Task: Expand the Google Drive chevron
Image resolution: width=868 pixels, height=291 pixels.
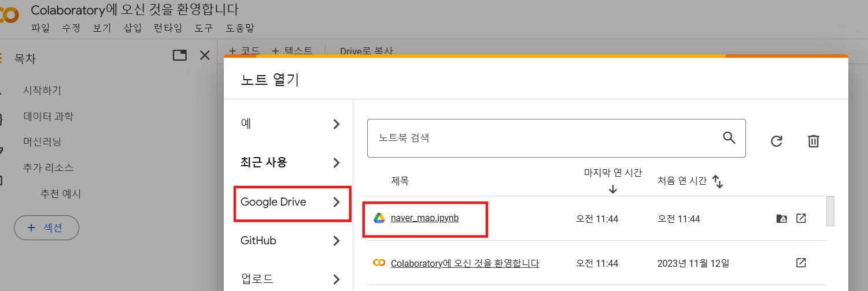Action: [337, 202]
